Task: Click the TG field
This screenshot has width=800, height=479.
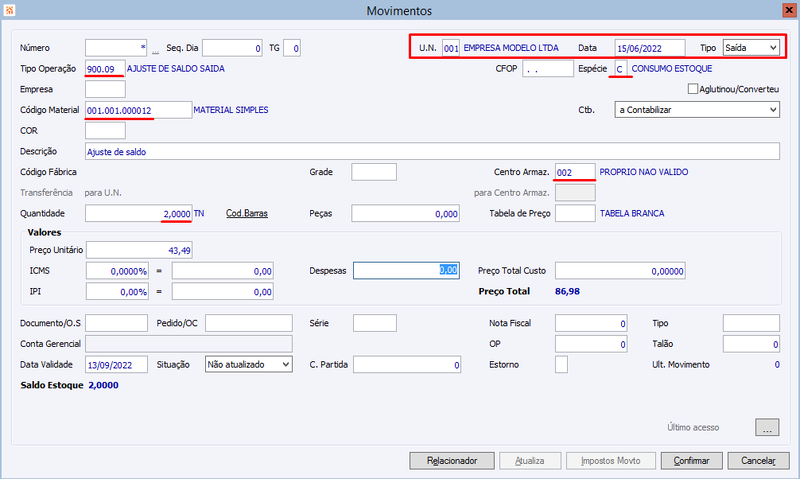Action: [292, 48]
